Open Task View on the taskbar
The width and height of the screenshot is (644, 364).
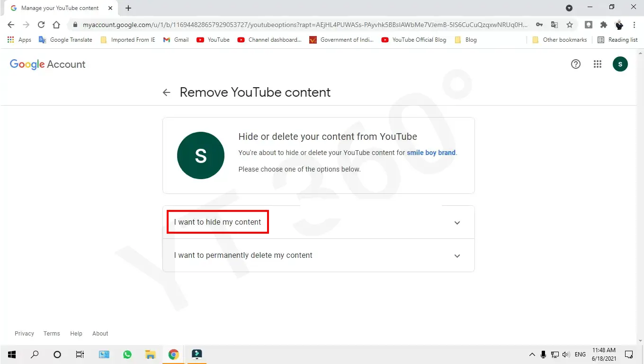[80, 354]
